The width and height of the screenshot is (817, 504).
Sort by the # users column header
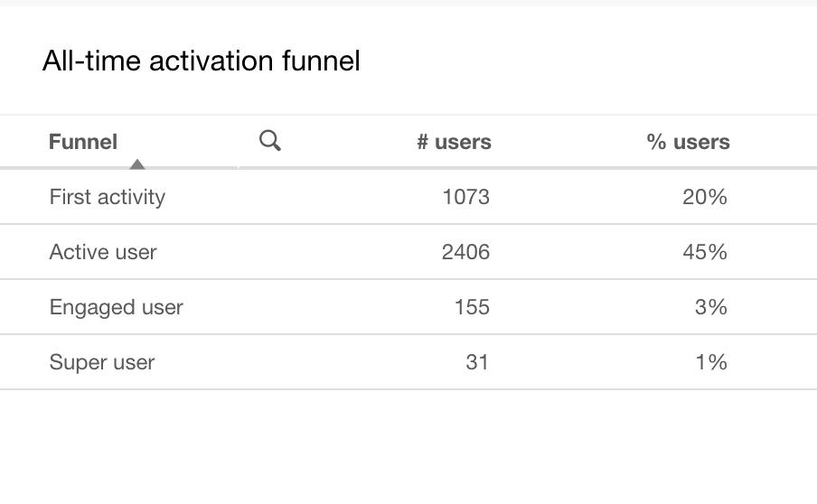coord(454,142)
